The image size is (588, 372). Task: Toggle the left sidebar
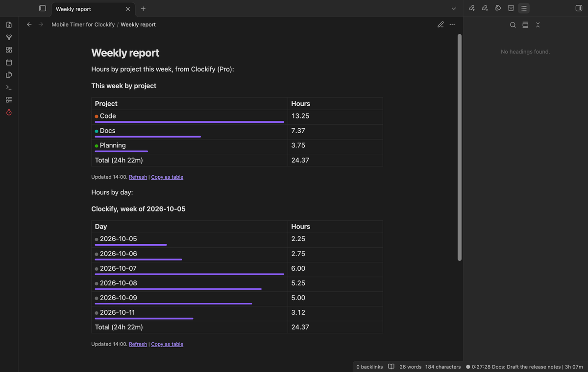click(x=43, y=8)
